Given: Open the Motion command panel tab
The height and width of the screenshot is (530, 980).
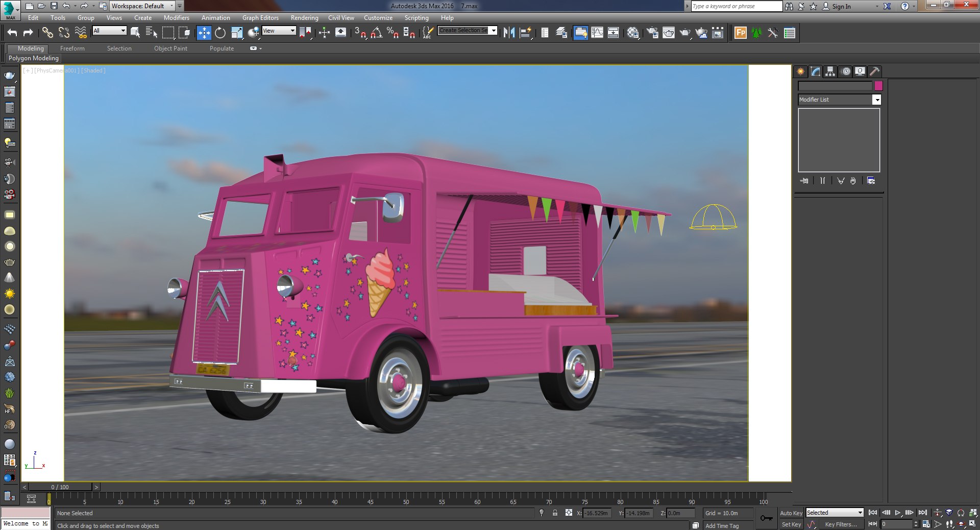Looking at the screenshot, I should click(x=846, y=71).
